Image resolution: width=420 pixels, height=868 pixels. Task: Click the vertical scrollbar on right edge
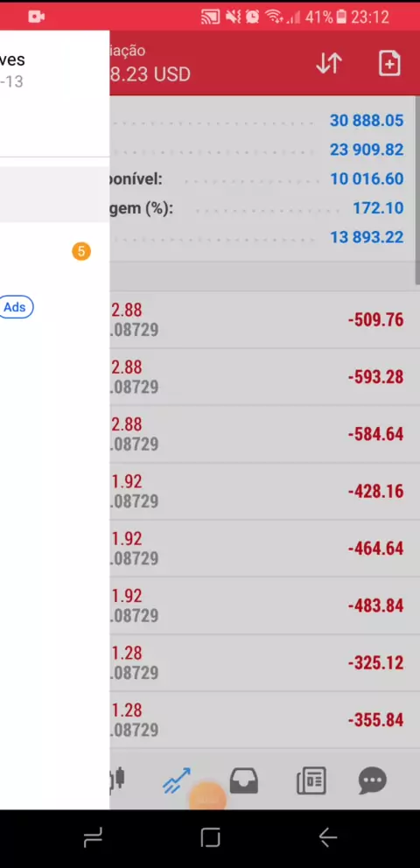coord(417,191)
